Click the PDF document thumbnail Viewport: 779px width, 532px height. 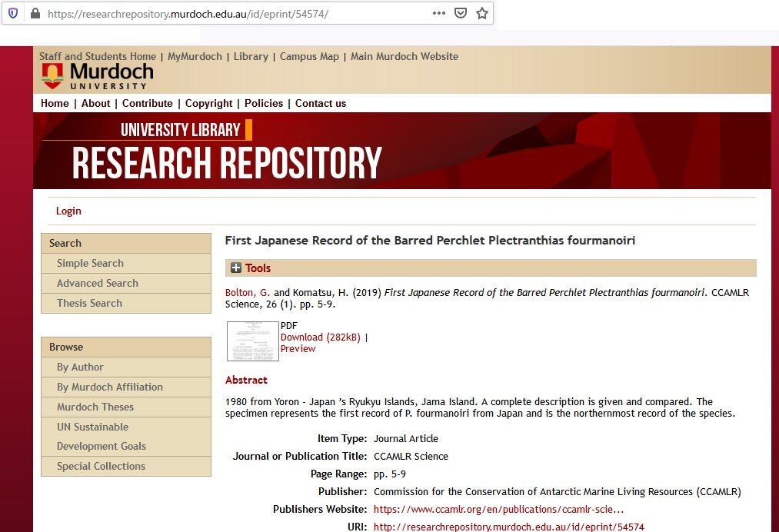click(x=253, y=341)
